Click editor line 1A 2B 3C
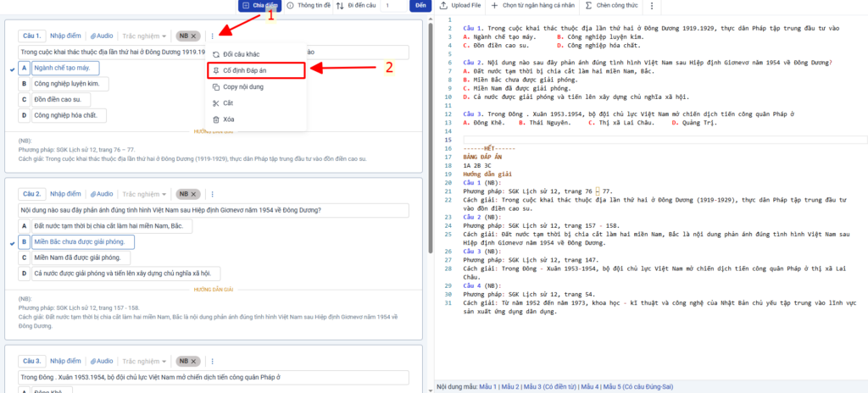The height and width of the screenshot is (393, 868). [x=476, y=165]
